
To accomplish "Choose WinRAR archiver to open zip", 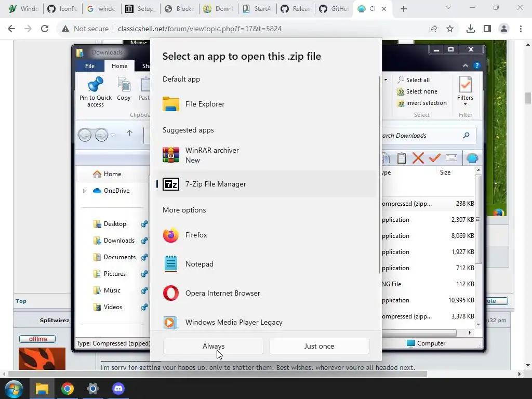I will (265, 155).
